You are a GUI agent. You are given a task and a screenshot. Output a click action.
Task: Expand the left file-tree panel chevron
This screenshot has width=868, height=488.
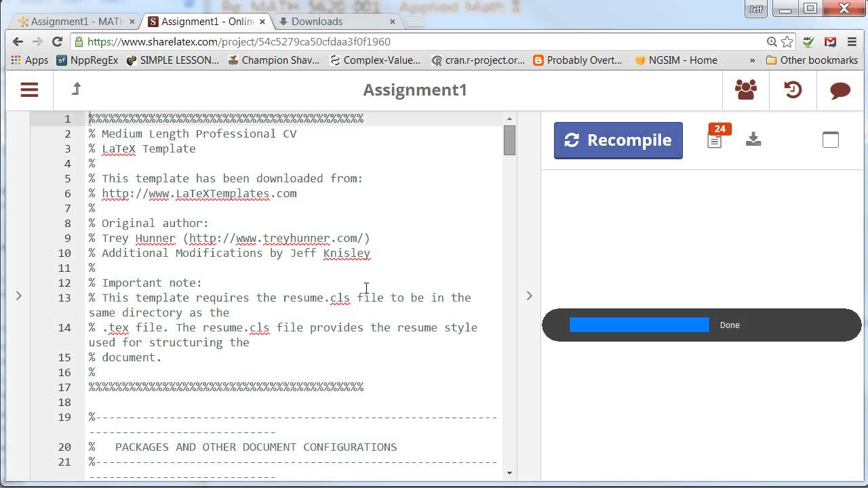[x=19, y=296]
